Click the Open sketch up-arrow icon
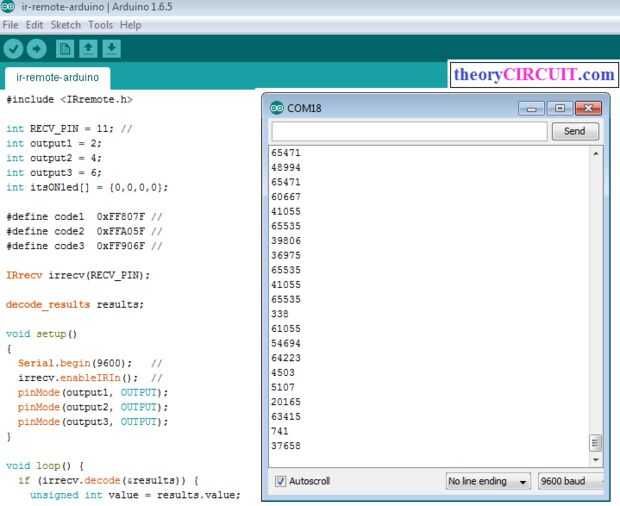Image resolution: width=620 pixels, height=506 pixels. 89,48
